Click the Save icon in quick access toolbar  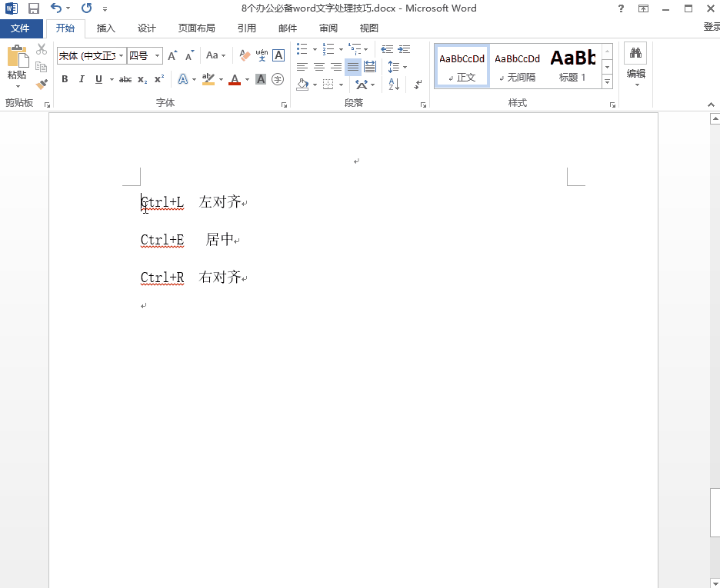(x=33, y=8)
